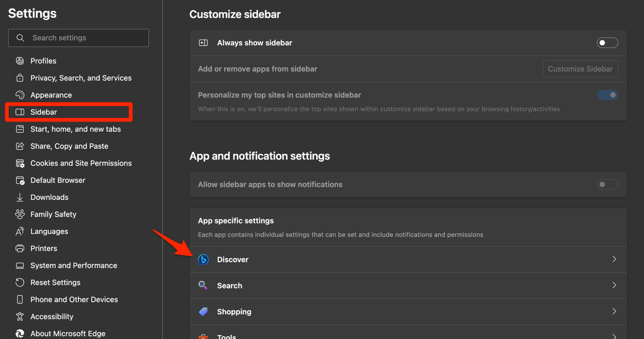The height and width of the screenshot is (339, 644).
Task: Click the Family Safety icon
Action: [20, 214]
